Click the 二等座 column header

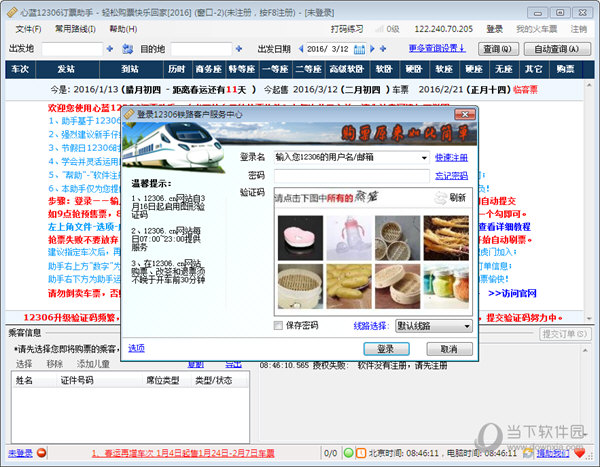pos(308,69)
